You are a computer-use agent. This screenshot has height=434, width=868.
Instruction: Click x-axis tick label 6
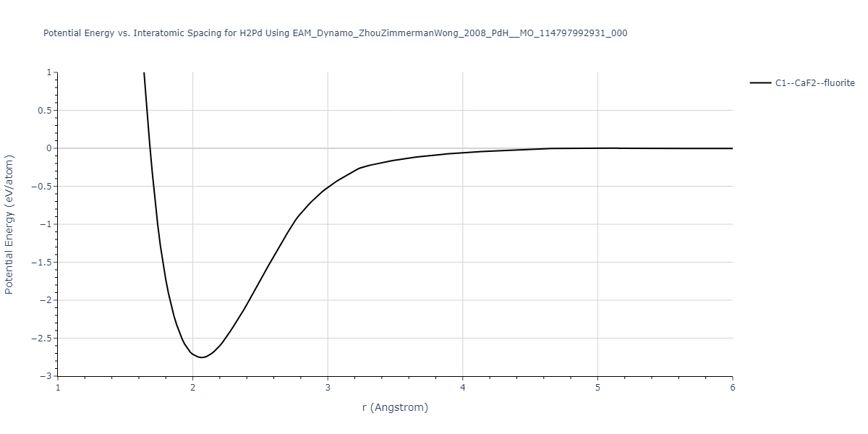(x=732, y=388)
